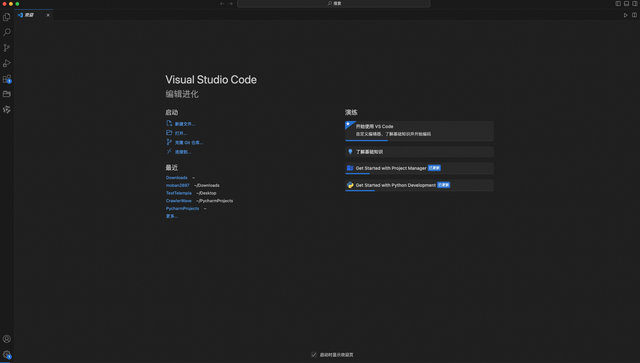This screenshot has height=363, width=640.
Task: Open the Accounts menu icon
Action: 7,339
